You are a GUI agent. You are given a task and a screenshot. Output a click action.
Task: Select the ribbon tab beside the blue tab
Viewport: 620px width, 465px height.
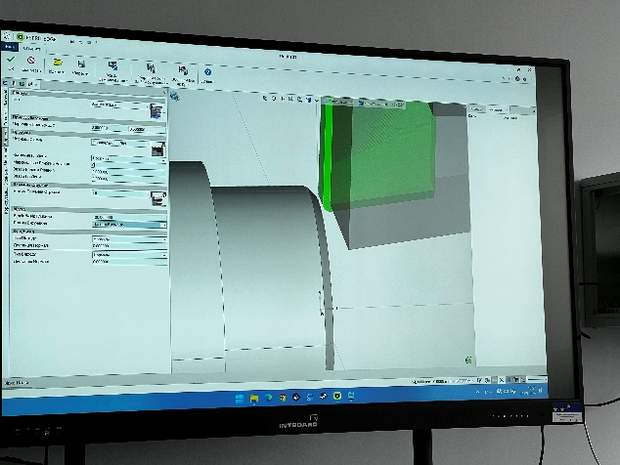click(x=31, y=49)
